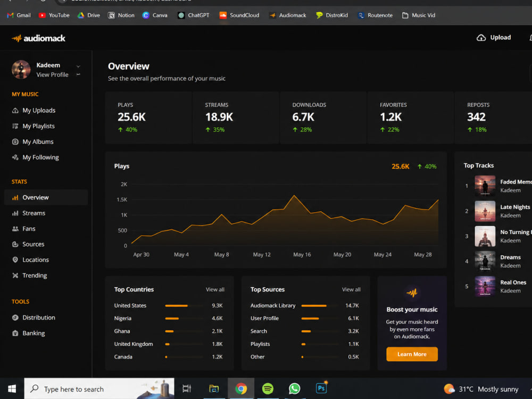Click Downloads stat card 6.7K
The height and width of the screenshot is (399, 532).
(x=323, y=118)
